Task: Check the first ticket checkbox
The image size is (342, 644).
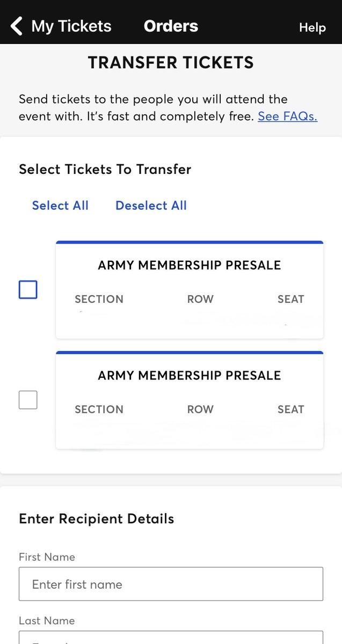Action: [28, 290]
